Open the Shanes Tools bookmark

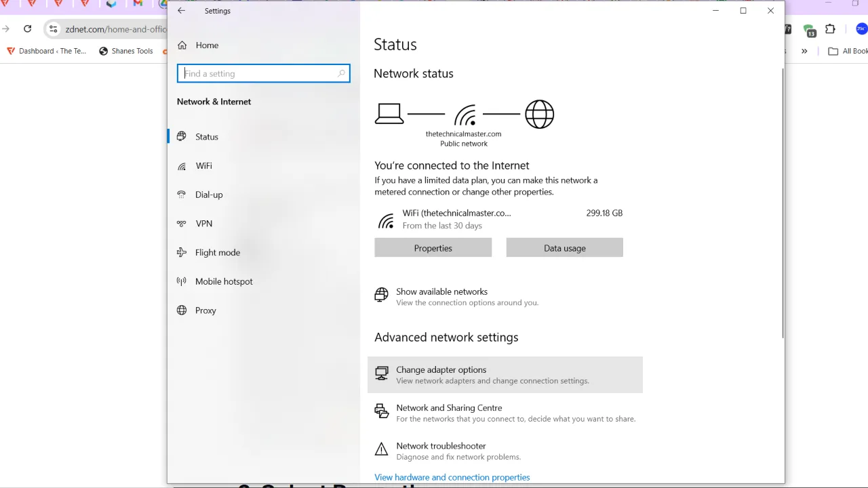click(x=125, y=50)
